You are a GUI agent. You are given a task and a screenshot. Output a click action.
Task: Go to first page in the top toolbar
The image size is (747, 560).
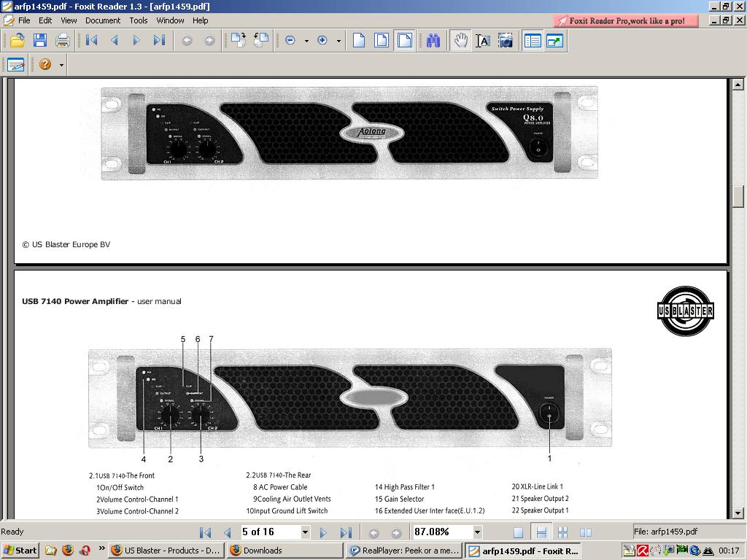point(91,41)
